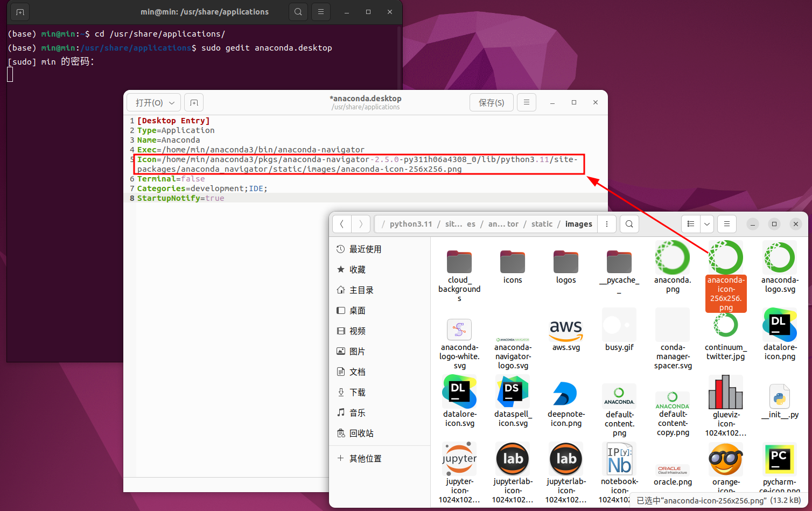Open file manager hamburger menu
Viewport: 812px width, 511px height.
[x=727, y=224]
